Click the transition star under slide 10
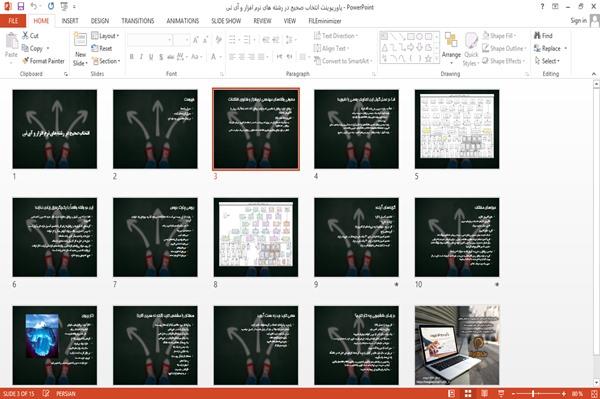 (497, 284)
